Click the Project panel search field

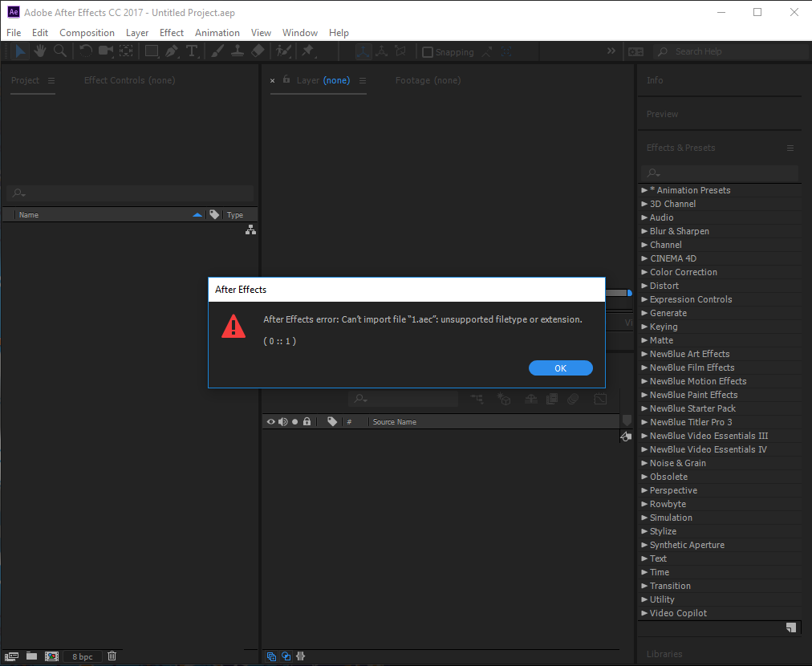(x=131, y=193)
